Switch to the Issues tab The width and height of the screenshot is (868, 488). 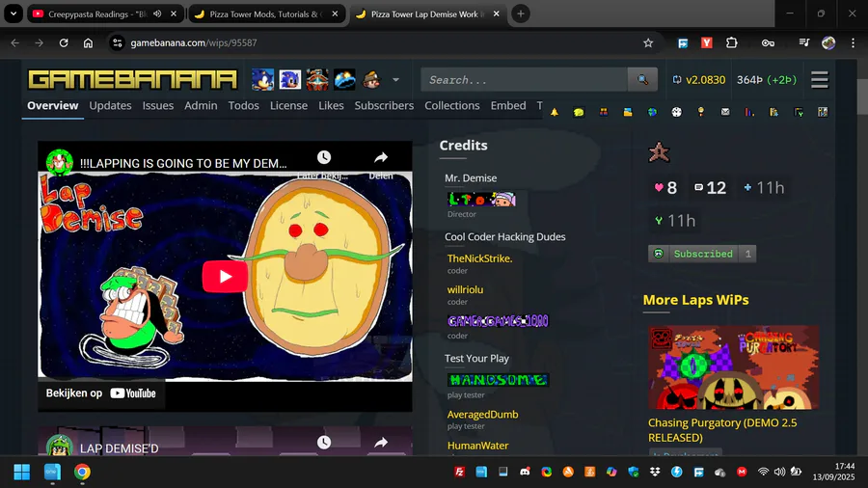[158, 105]
